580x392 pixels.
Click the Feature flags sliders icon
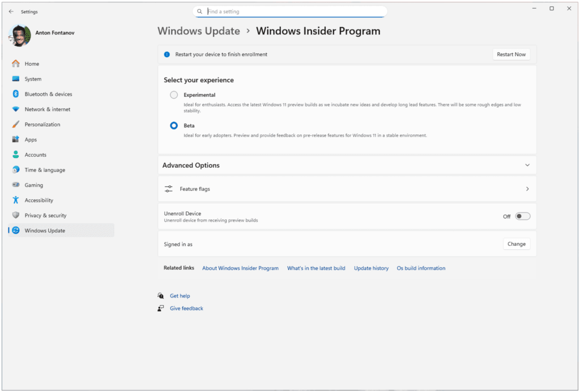[168, 189]
